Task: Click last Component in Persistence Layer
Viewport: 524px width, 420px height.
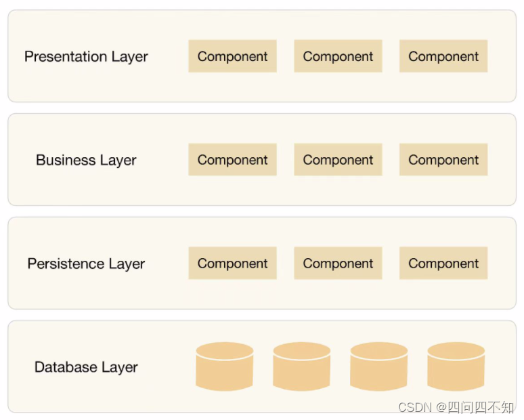Action: click(443, 263)
